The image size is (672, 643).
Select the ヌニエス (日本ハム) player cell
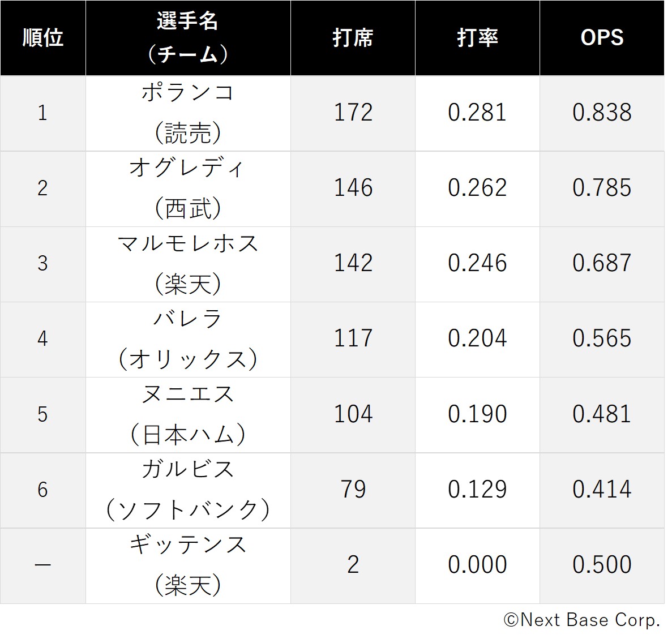(x=188, y=415)
